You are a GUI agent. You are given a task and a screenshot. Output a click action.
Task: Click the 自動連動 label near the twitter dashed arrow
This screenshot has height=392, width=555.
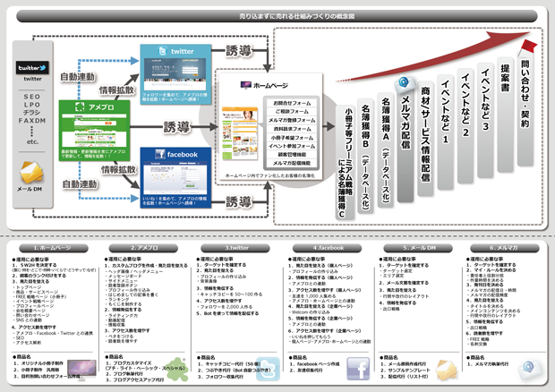(77, 76)
